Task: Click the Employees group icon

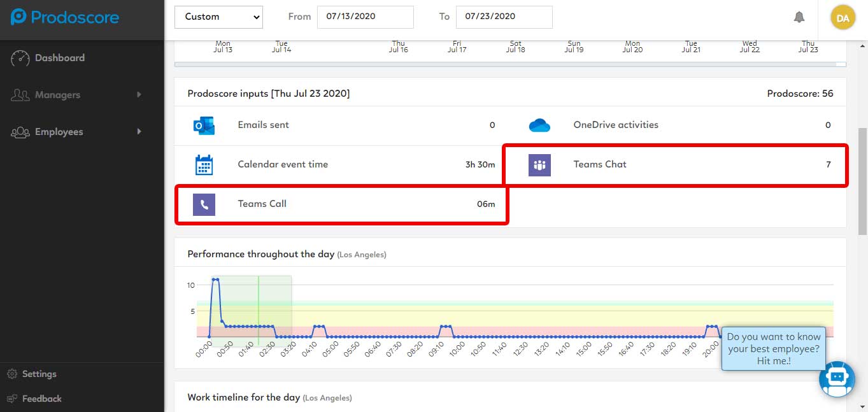Action: 20,132
